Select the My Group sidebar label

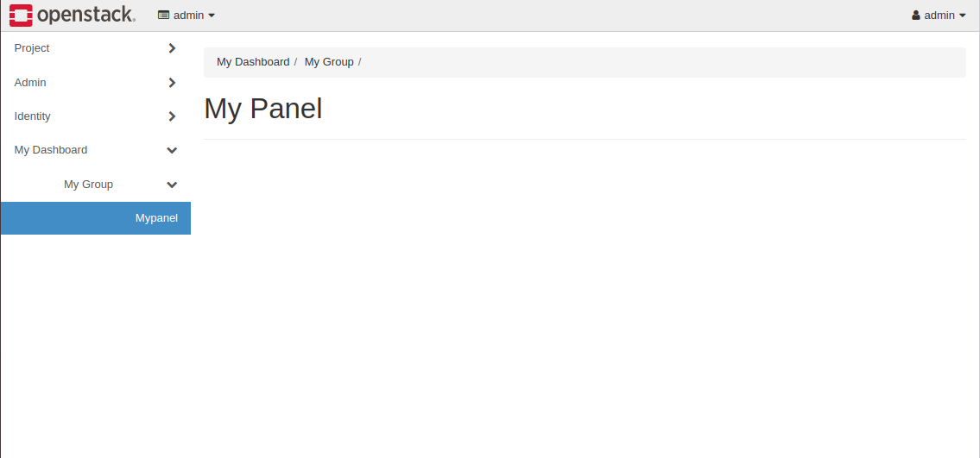88,185
